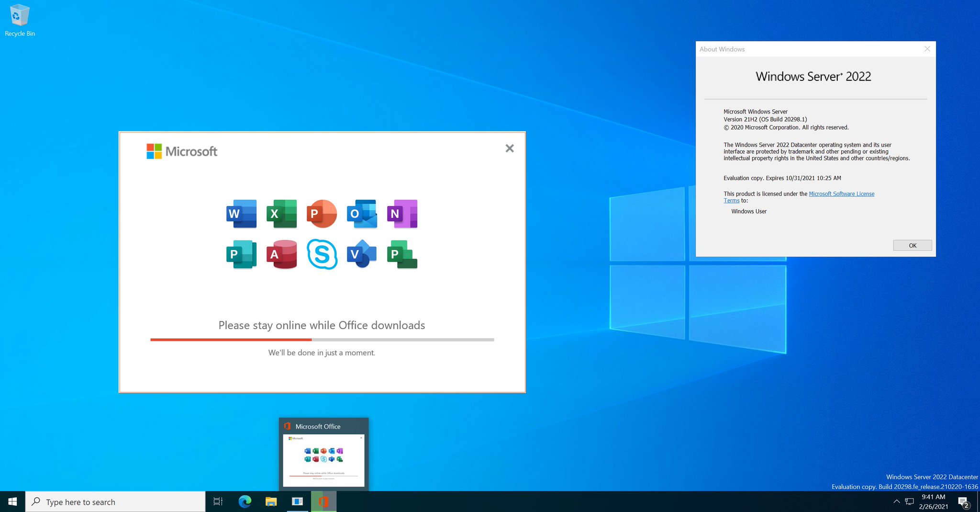The height and width of the screenshot is (512, 980).
Task: Select the Excel app icon
Action: click(x=281, y=214)
